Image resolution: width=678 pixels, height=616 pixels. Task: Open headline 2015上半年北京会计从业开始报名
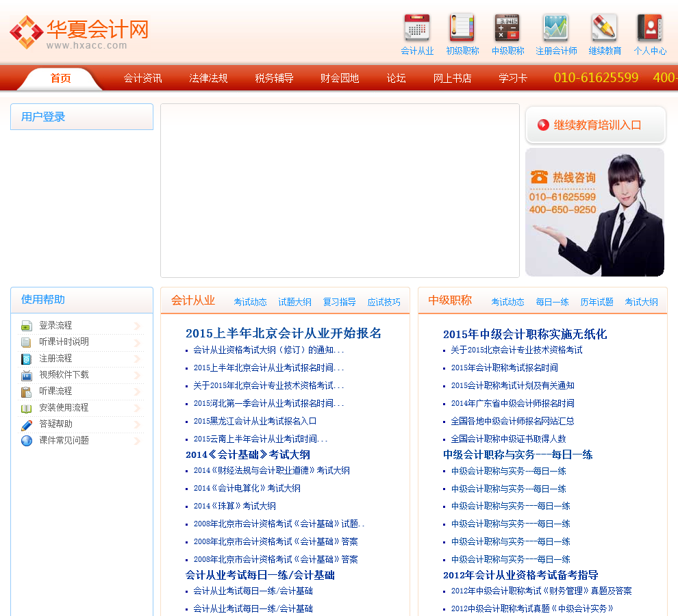point(284,333)
